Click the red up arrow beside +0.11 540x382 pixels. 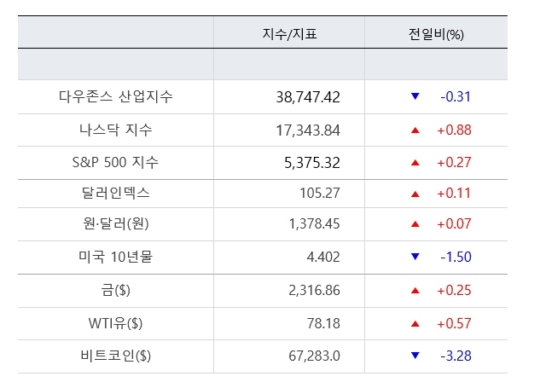pyautogui.click(x=415, y=194)
